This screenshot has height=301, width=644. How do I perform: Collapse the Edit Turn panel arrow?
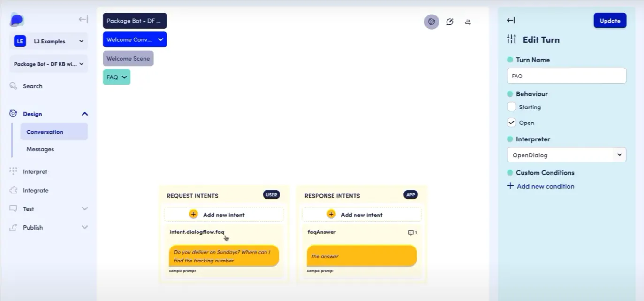pos(511,20)
